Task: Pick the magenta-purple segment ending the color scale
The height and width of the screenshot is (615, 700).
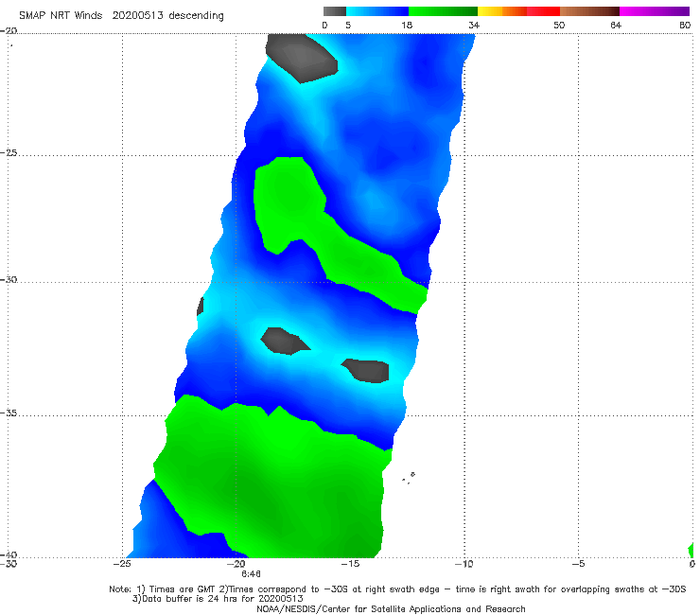Action: pyautogui.click(x=655, y=11)
